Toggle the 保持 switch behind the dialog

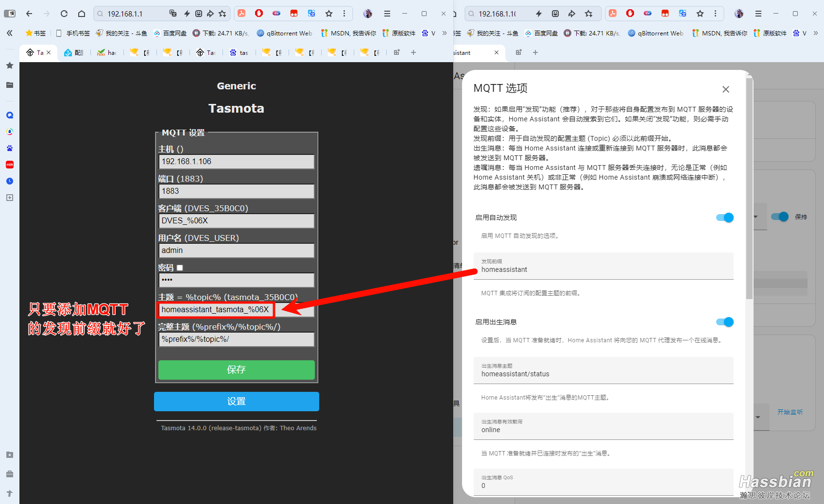point(780,217)
